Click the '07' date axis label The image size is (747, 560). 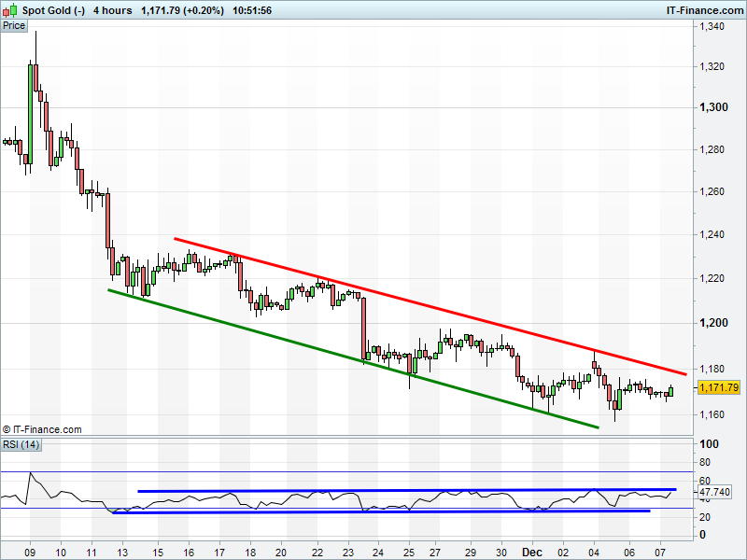(660, 553)
